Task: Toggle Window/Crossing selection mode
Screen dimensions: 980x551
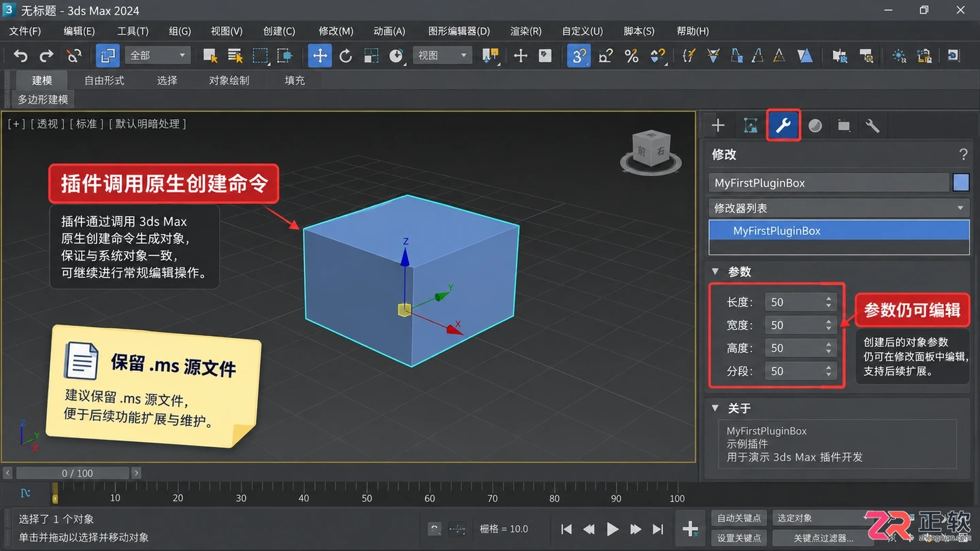Action: point(286,56)
